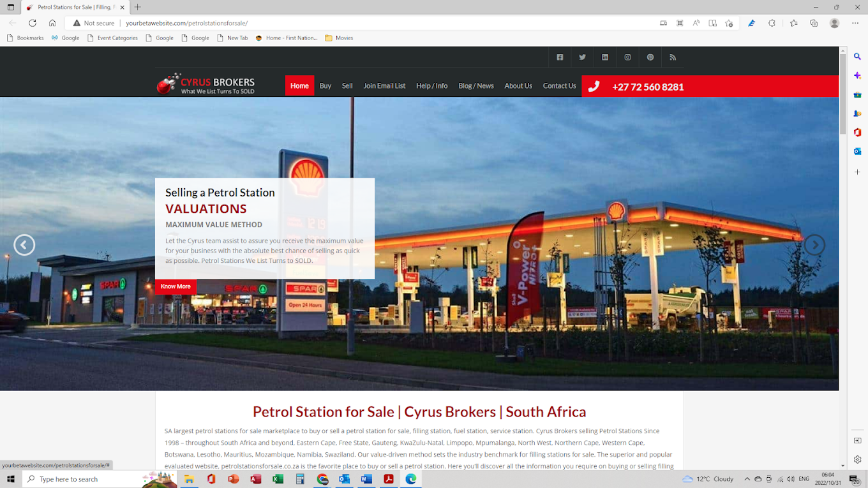Open the notification center
868x488 pixels.
pyautogui.click(x=854, y=479)
